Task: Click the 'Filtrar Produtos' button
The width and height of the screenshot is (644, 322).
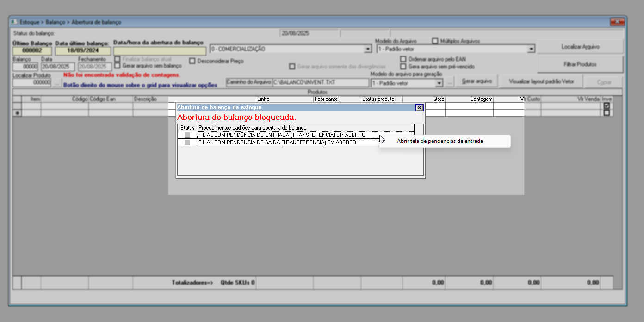Action: (x=580, y=64)
